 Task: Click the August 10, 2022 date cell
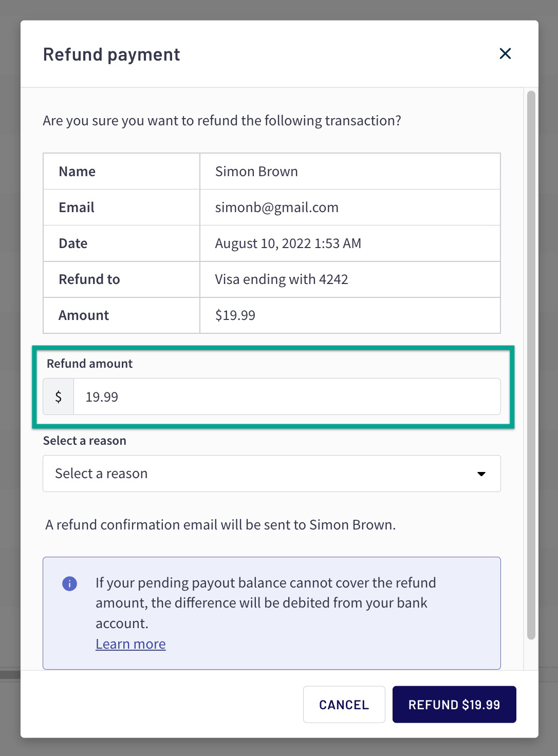coord(350,243)
